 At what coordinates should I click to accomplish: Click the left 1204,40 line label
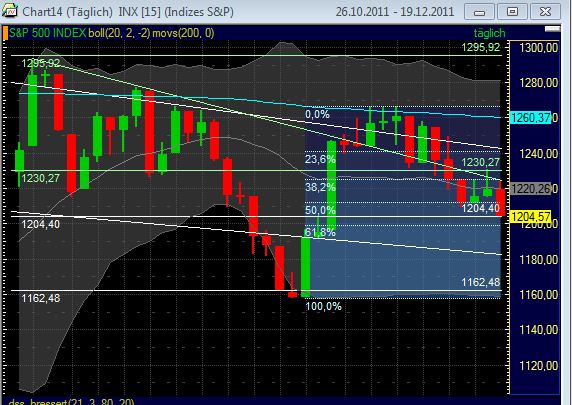click(40, 224)
